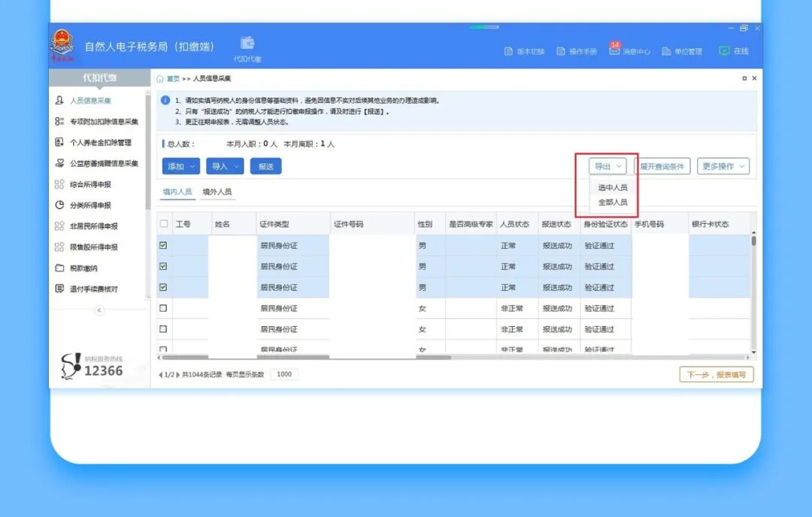Expand the 导入 dropdown button

pos(225,166)
